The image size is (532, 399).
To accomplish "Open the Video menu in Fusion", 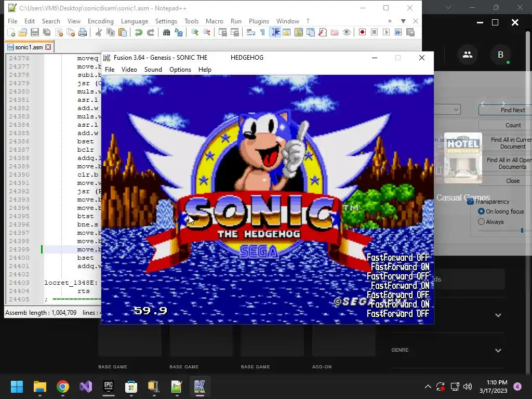I will point(129,70).
